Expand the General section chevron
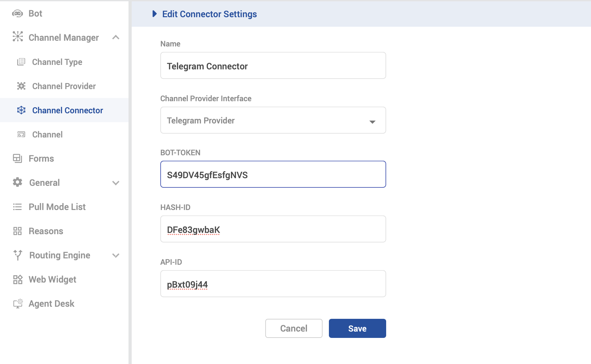The width and height of the screenshot is (591, 364). (x=116, y=183)
